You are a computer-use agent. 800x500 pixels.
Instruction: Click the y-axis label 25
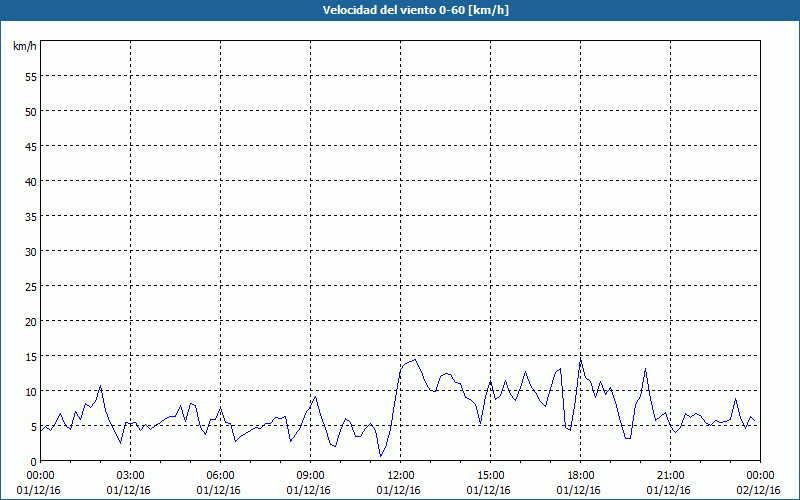tap(31, 287)
